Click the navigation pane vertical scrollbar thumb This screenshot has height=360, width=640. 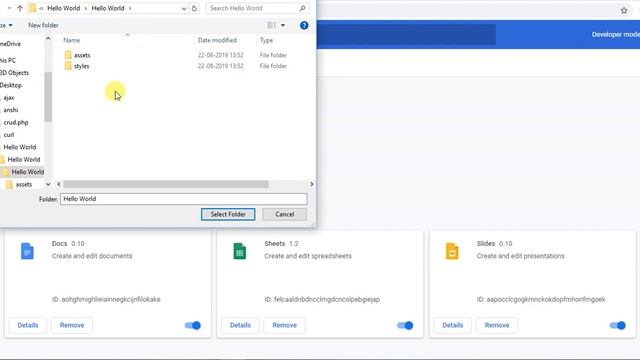pyautogui.click(x=48, y=97)
